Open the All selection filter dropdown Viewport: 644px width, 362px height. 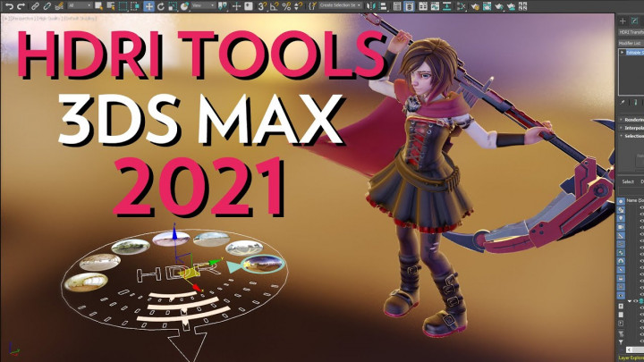pos(80,5)
